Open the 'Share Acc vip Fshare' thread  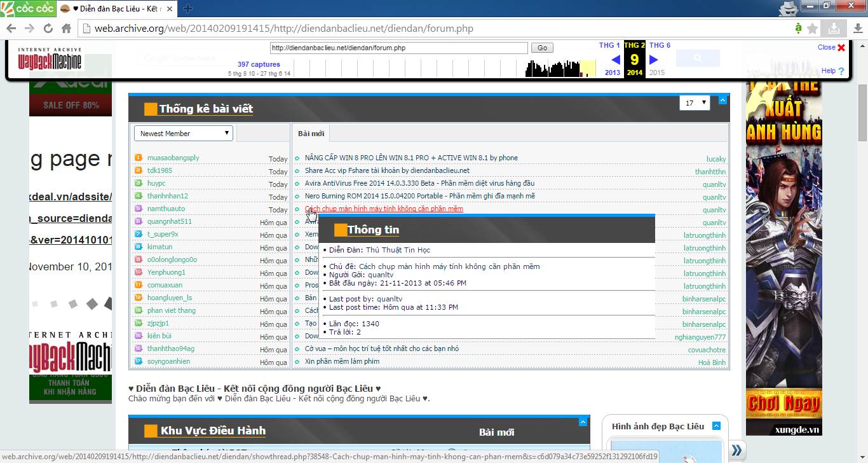[x=387, y=170]
